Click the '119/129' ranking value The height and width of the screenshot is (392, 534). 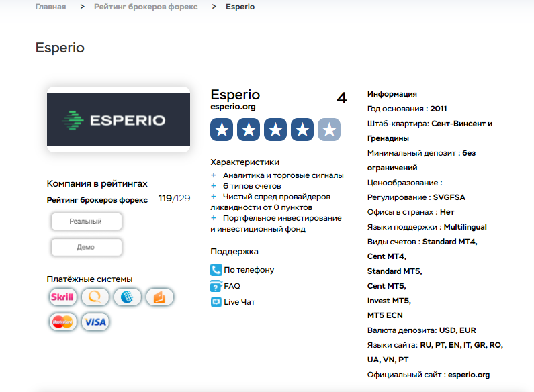(174, 199)
